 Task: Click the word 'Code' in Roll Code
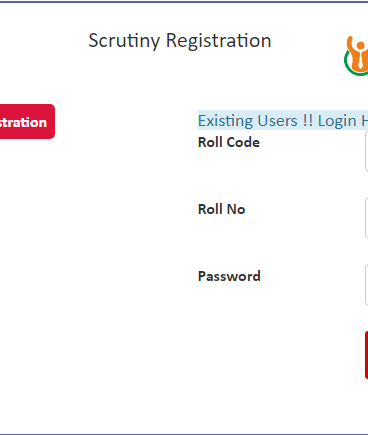click(243, 142)
